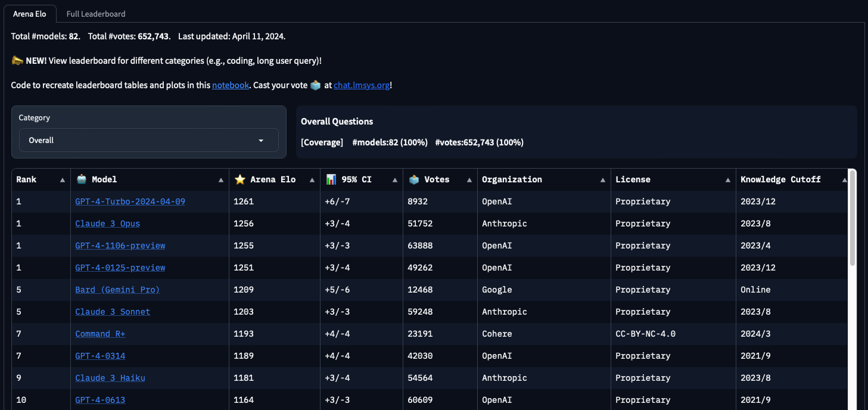Click the bar chart icon in 95% CI header
868x410 pixels.
pyautogui.click(x=331, y=179)
